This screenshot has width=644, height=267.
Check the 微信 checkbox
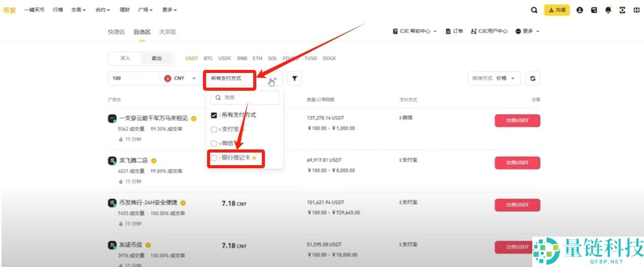click(x=214, y=143)
